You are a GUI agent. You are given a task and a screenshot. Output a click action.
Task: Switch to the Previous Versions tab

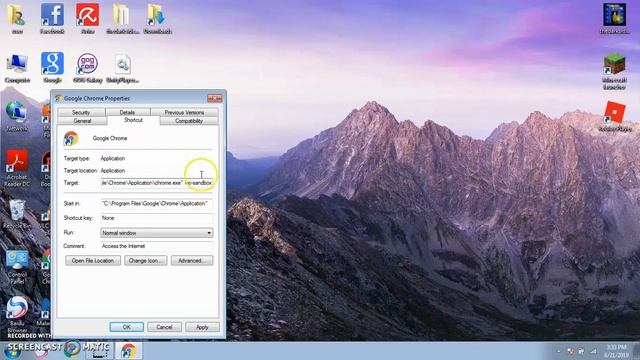(184, 112)
